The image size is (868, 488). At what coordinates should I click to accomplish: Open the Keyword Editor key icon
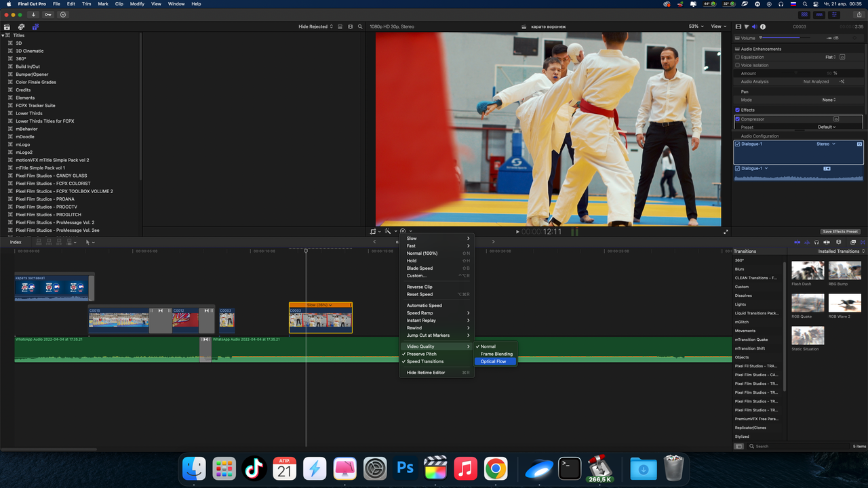coord(48,14)
